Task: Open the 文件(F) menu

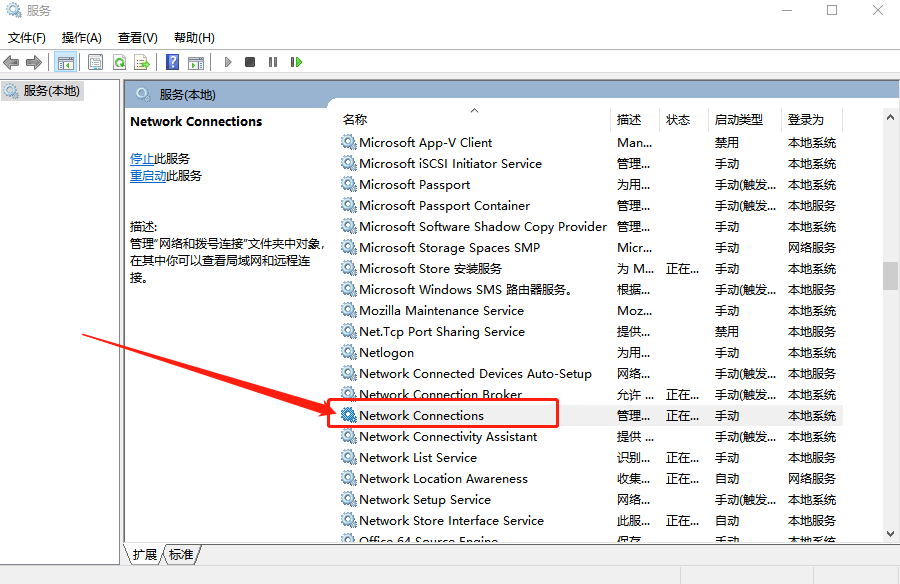Action: click(x=27, y=38)
